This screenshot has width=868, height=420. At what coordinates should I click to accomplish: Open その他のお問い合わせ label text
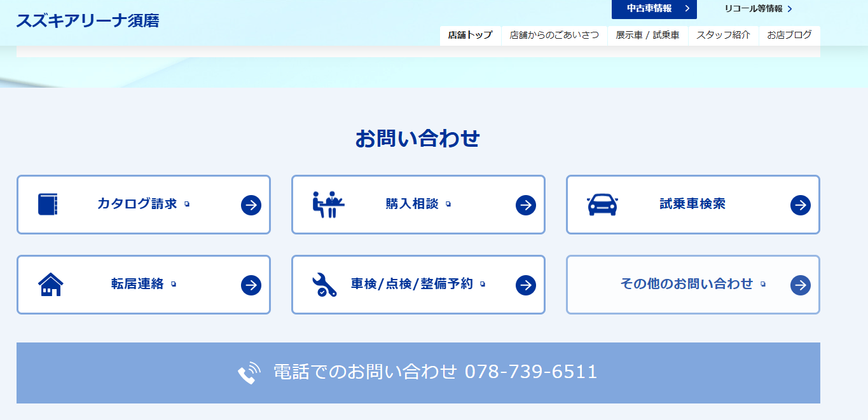tap(687, 285)
